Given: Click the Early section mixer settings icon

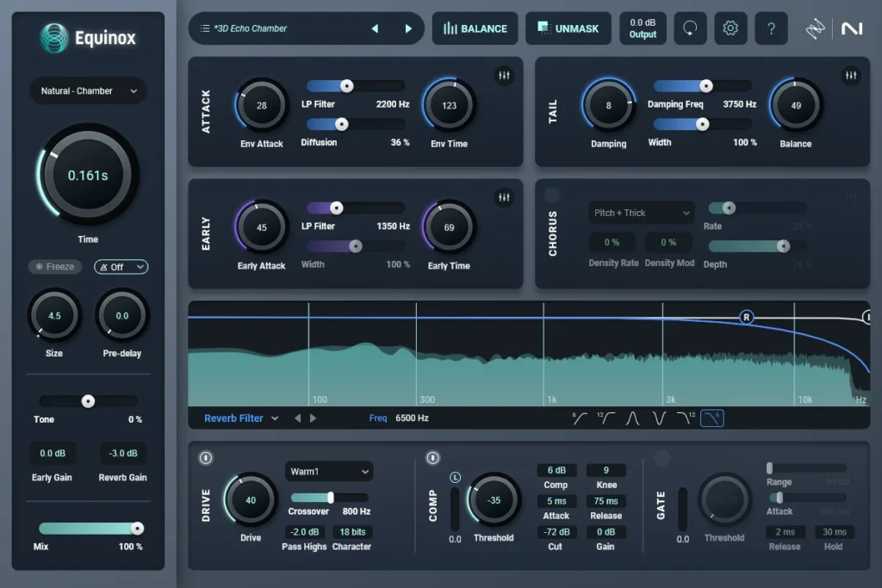Looking at the screenshot, I should click(x=504, y=198).
